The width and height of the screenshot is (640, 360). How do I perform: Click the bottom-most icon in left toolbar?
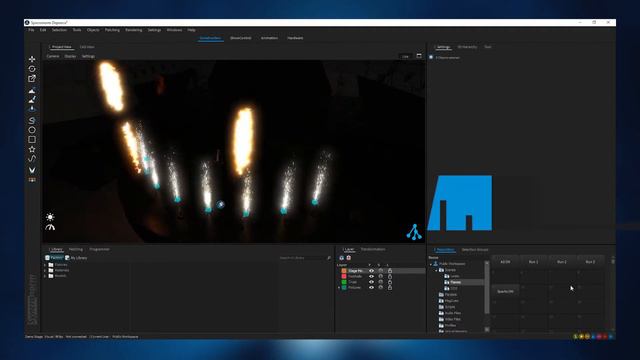[32, 180]
